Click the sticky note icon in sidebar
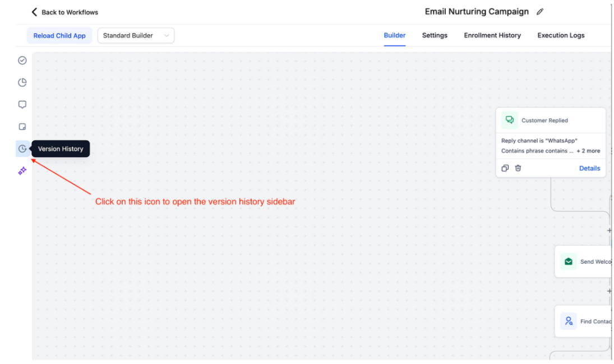The height and width of the screenshot is (364, 614). pos(22,127)
